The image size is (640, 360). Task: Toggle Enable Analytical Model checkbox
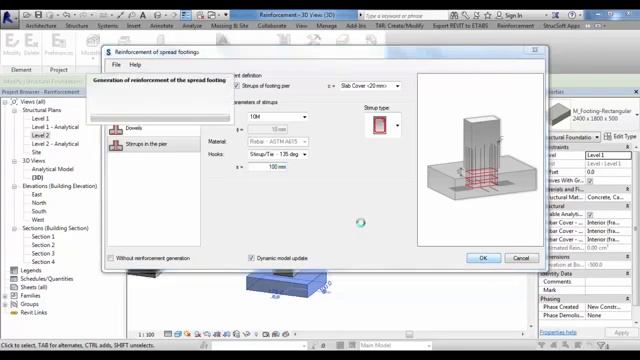pyautogui.click(x=590, y=214)
